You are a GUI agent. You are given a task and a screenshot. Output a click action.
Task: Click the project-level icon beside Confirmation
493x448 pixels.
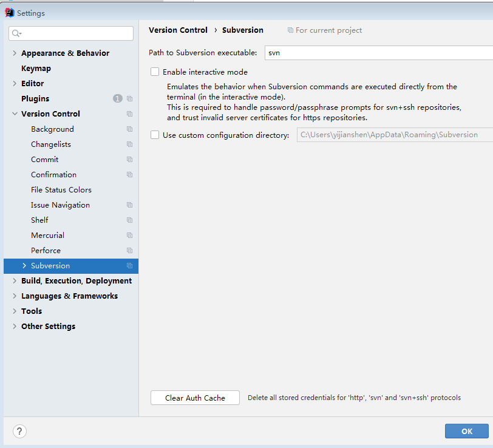coord(129,174)
